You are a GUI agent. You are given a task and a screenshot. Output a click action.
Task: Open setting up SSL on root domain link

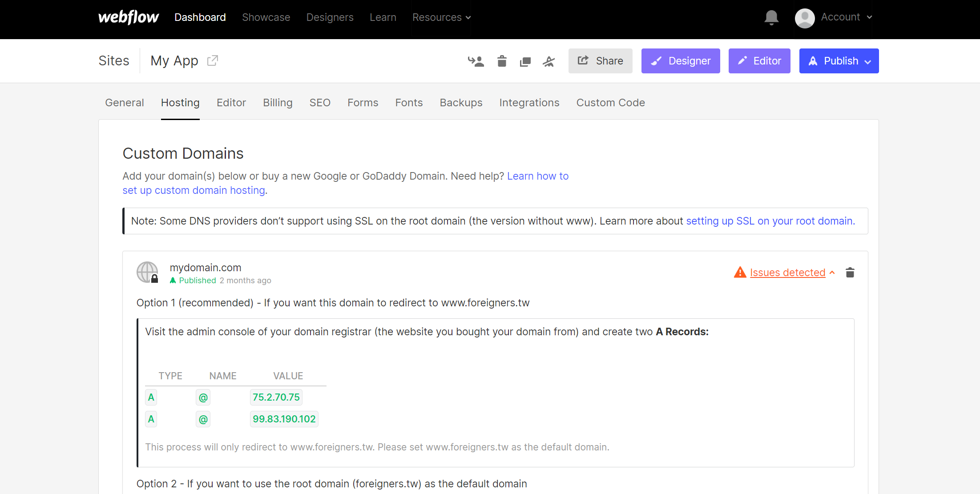click(770, 221)
